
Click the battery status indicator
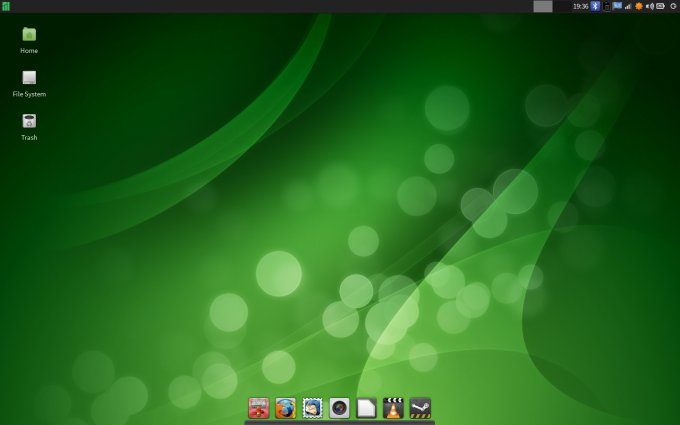(660, 6)
